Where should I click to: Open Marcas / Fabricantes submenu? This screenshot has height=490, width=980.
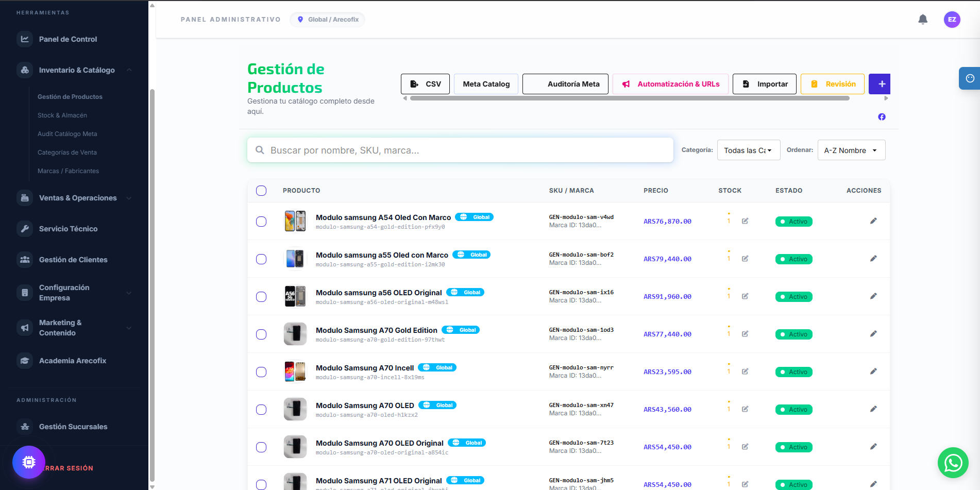coord(68,171)
